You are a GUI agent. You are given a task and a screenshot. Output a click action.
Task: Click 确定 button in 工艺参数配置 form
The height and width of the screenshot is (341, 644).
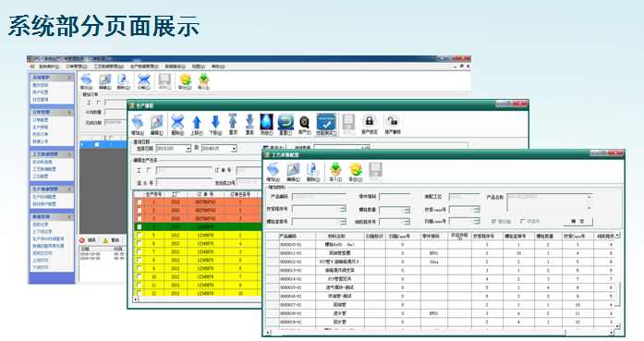577,222
